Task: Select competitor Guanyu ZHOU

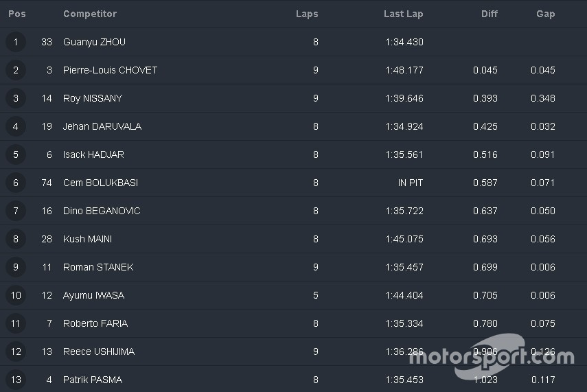Action: [94, 42]
